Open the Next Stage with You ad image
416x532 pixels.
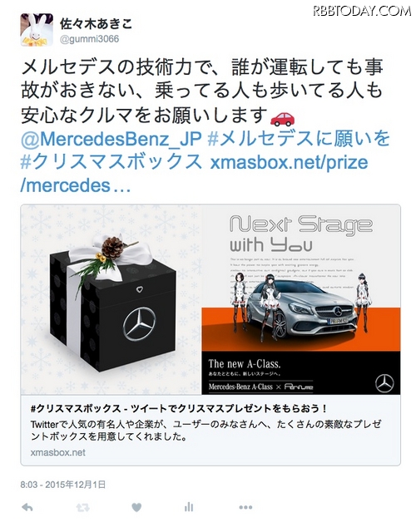point(301,299)
